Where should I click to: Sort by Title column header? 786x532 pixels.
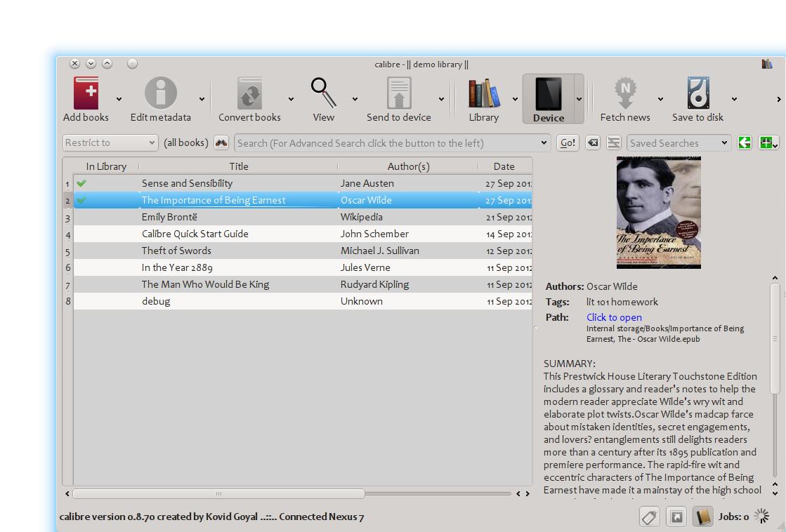(239, 166)
